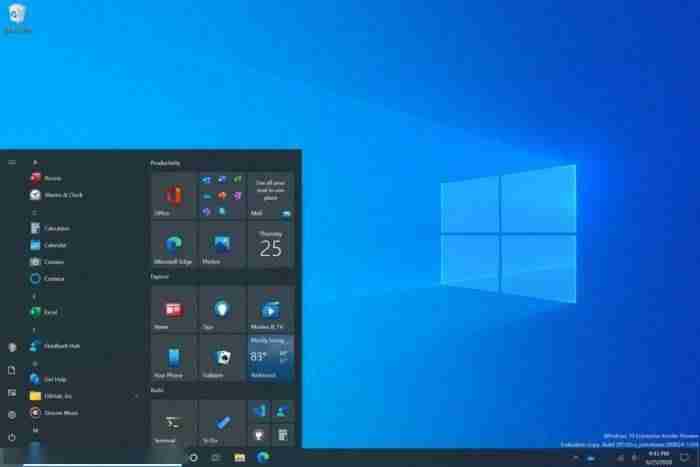The height and width of the screenshot is (467, 700).
Task: Open the user account button in Start rail
Action: [x=12, y=347]
